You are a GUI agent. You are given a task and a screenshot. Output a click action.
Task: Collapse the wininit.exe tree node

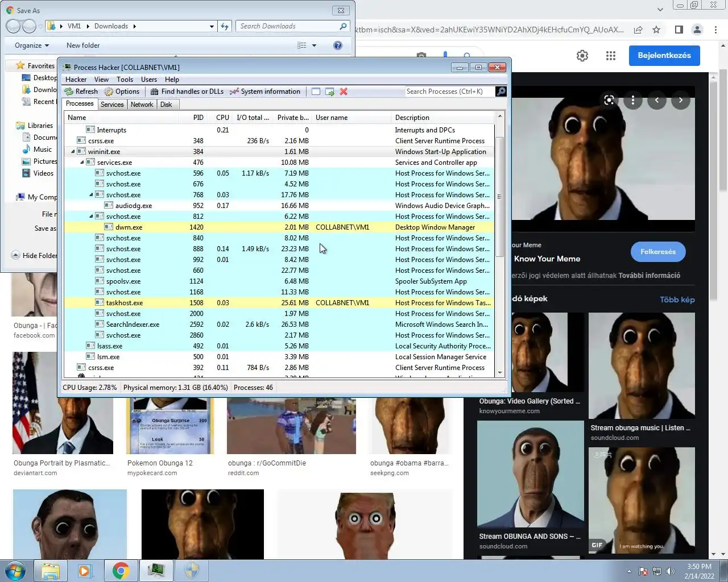tap(73, 152)
